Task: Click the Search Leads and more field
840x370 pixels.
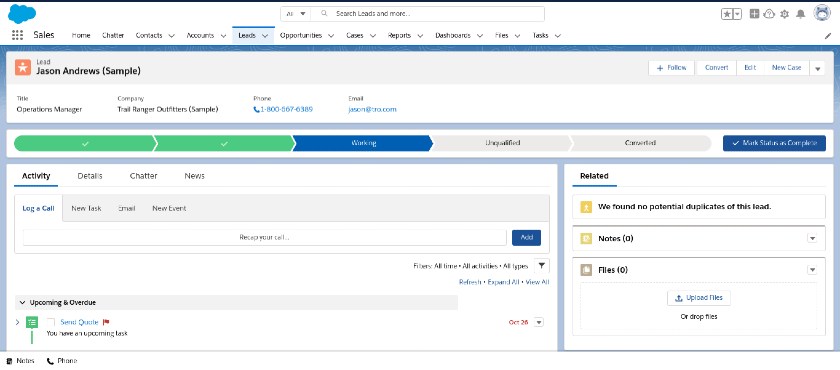Action: [x=428, y=13]
